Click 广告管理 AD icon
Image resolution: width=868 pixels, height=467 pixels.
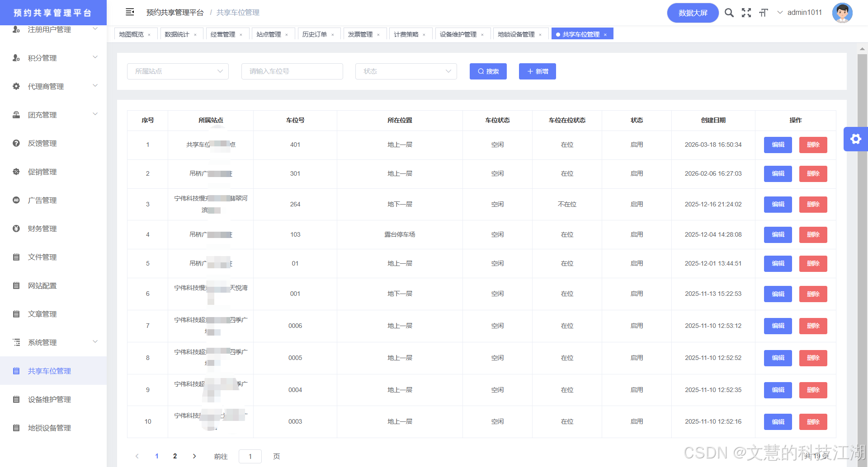[16, 200]
